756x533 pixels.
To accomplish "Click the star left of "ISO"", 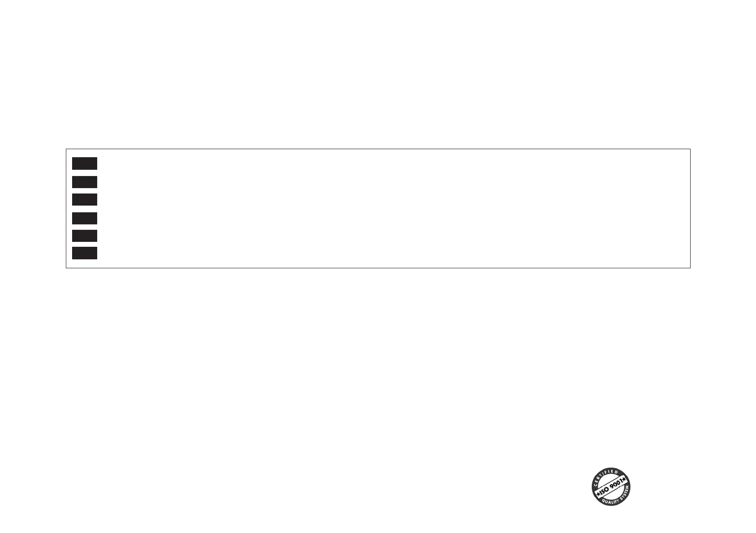I will pyautogui.click(x=598, y=494).
